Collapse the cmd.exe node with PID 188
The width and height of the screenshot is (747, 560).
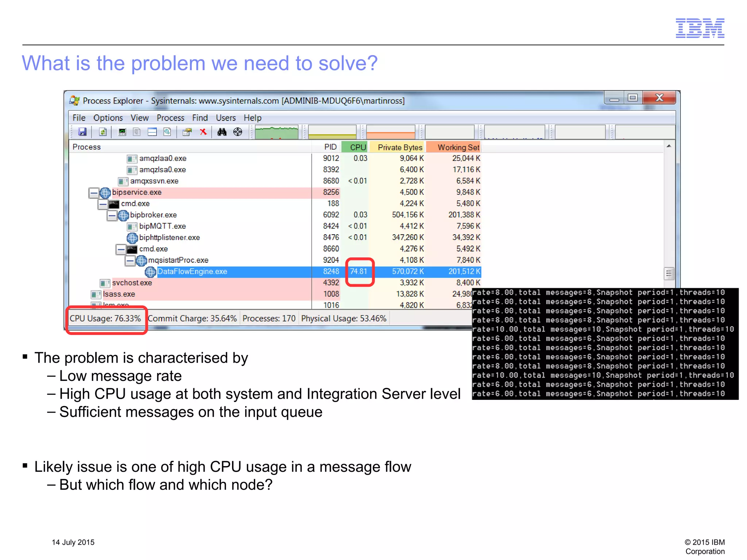(x=103, y=204)
